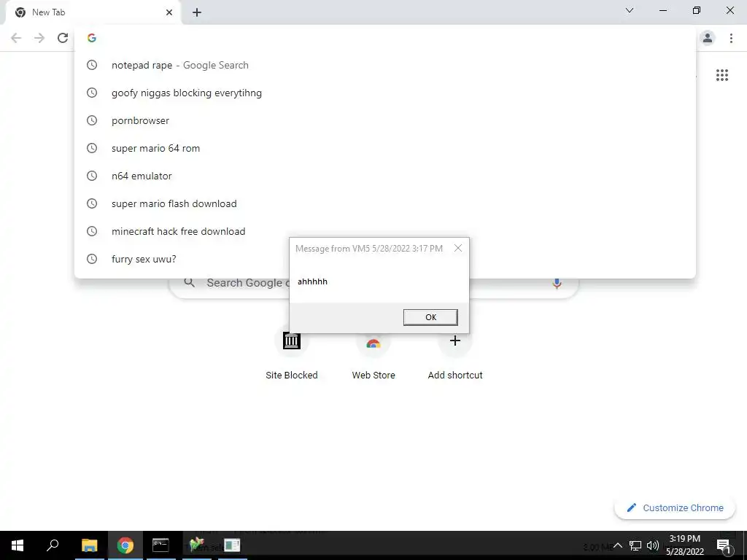
Task: Minimize the Chrome window
Action: pos(662,10)
